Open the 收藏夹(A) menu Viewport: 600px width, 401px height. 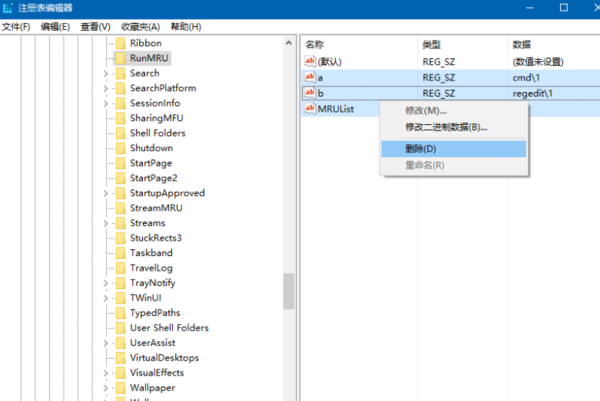pos(143,26)
